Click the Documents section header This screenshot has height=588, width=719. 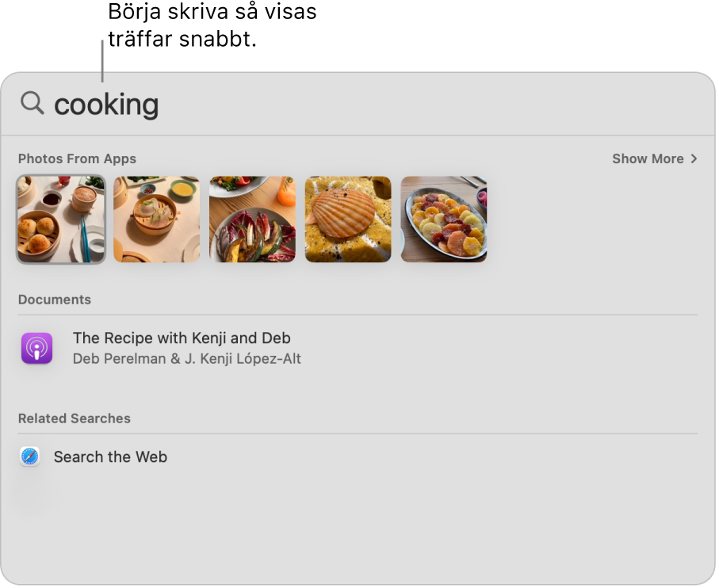pyautogui.click(x=55, y=300)
